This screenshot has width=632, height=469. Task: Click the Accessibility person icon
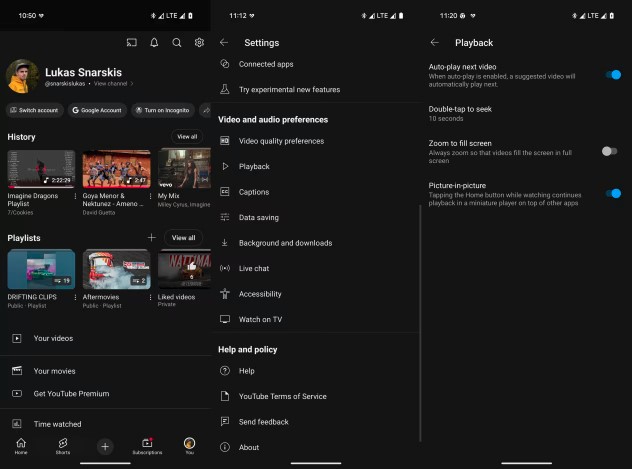coord(225,294)
